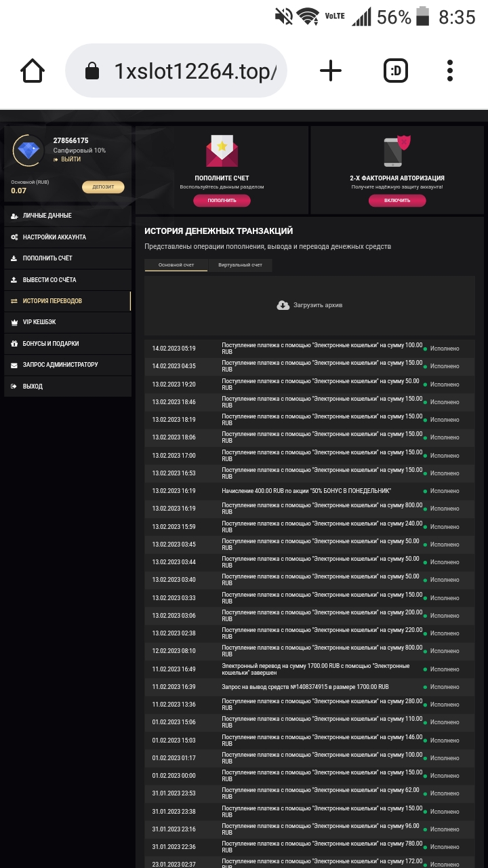Image resolution: width=488 pixels, height=868 pixels.
Task: Open VIP Кешбэк menu item
Action: [x=39, y=322]
